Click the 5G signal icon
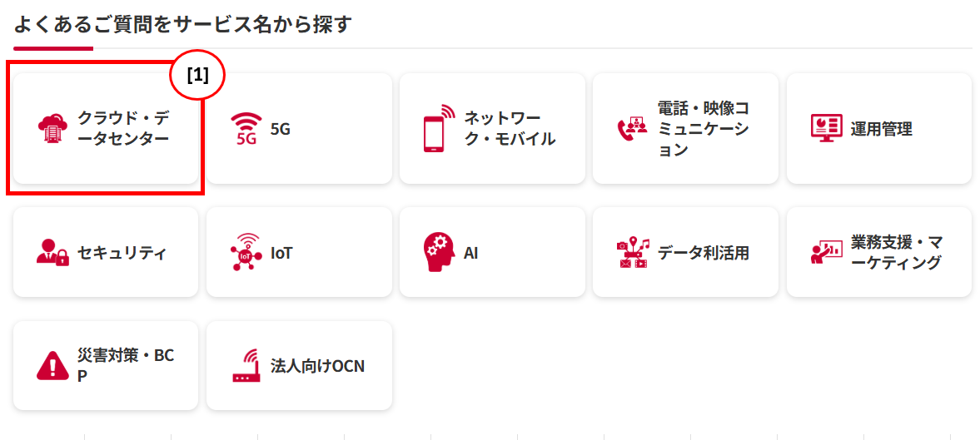The width and height of the screenshot is (980, 440). [x=246, y=129]
